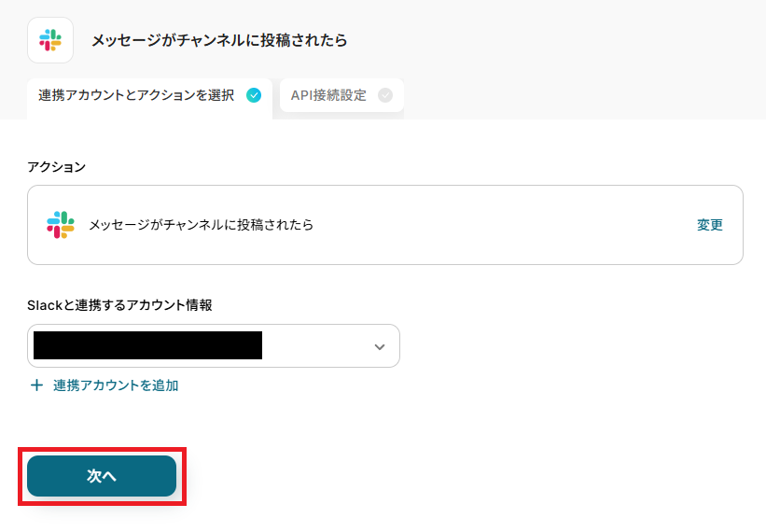This screenshot has width=766, height=532.
Task: Click the 連携アカウントを追加 link
Action: (116, 385)
